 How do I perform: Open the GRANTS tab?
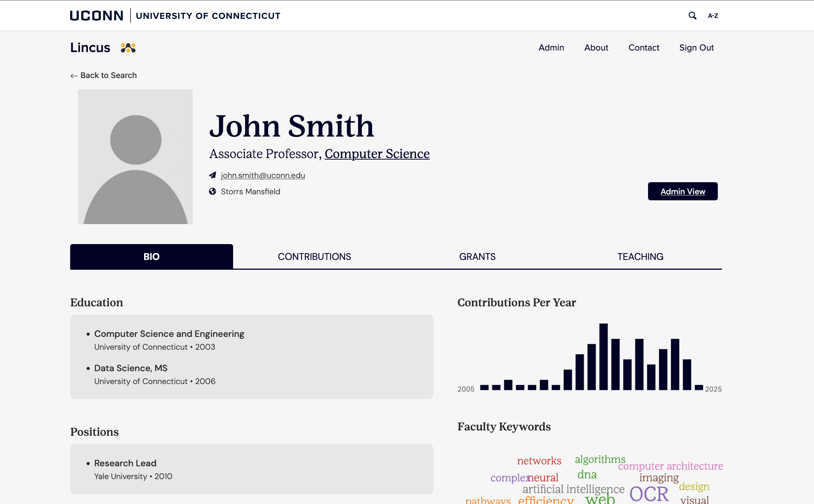(477, 257)
